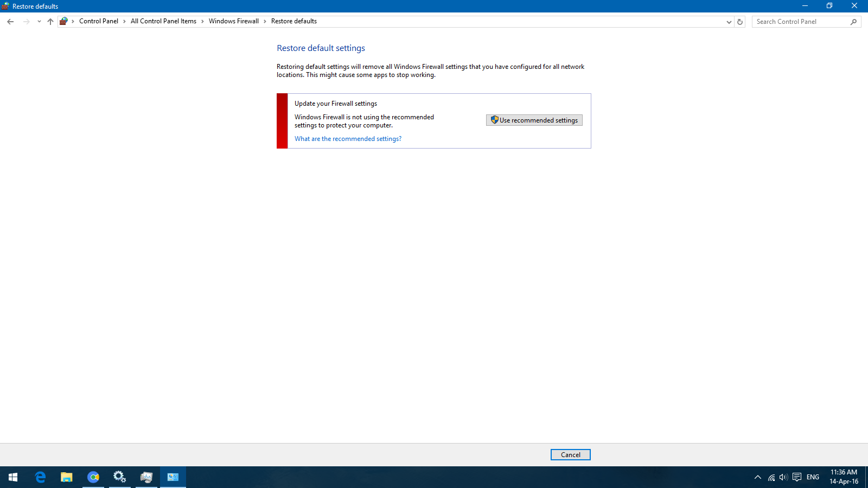This screenshot has width=868, height=488.
Task: Click the Restore defaults title bar icon
Action: pos(5,6)
